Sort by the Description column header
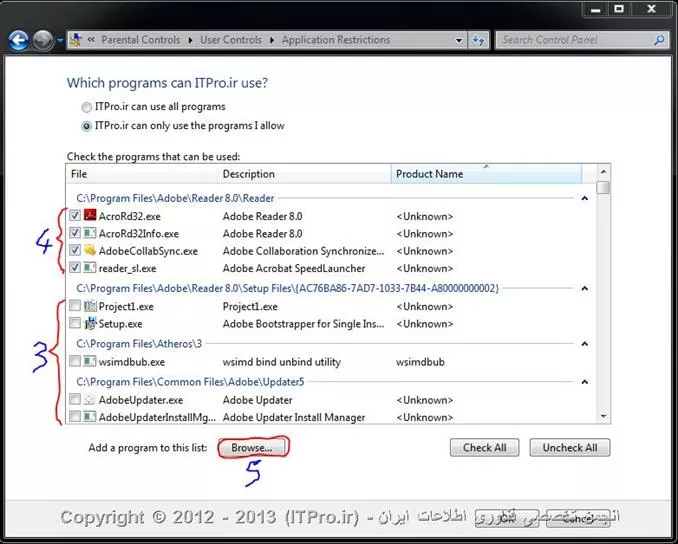The image size is (678, 544). (305, 174)
